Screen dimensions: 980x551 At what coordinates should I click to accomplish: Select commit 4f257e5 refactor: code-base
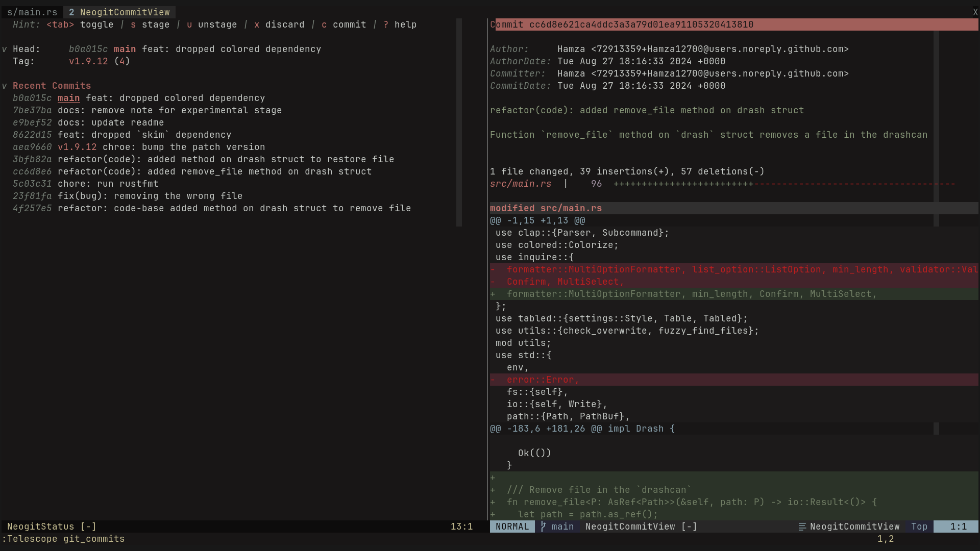point(212,208)
